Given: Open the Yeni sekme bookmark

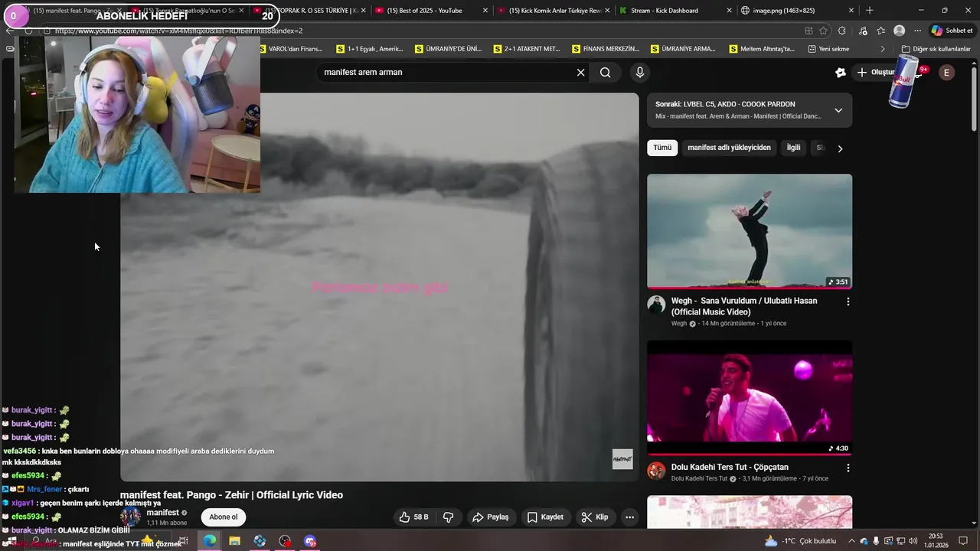Looking at the screenshot, I should (x=828, y=49).
